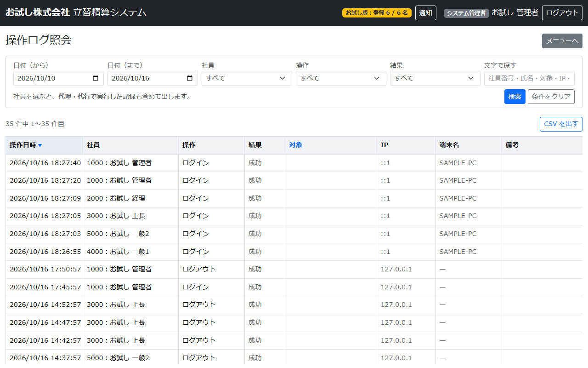This screenshot has height=368, width=588.
Task: Click SAMPLE-PC in the 18:27:05 row
Action: (458, 216)
